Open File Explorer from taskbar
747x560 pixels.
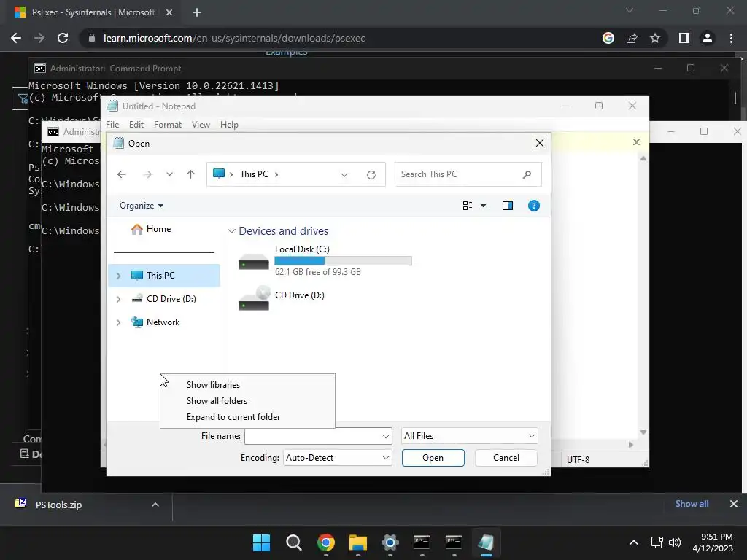pyautogui.click(x=357, y=542)
